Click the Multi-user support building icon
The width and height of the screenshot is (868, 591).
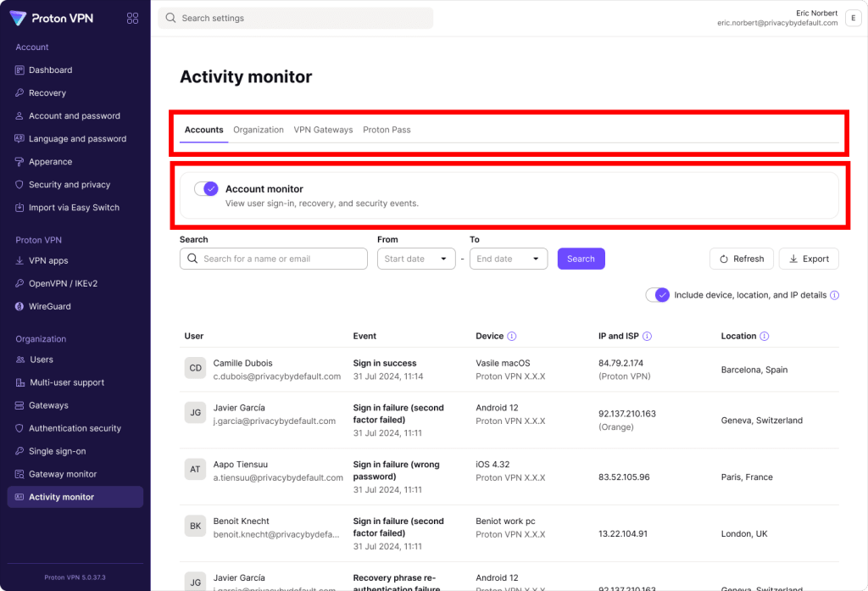(20, 382)
